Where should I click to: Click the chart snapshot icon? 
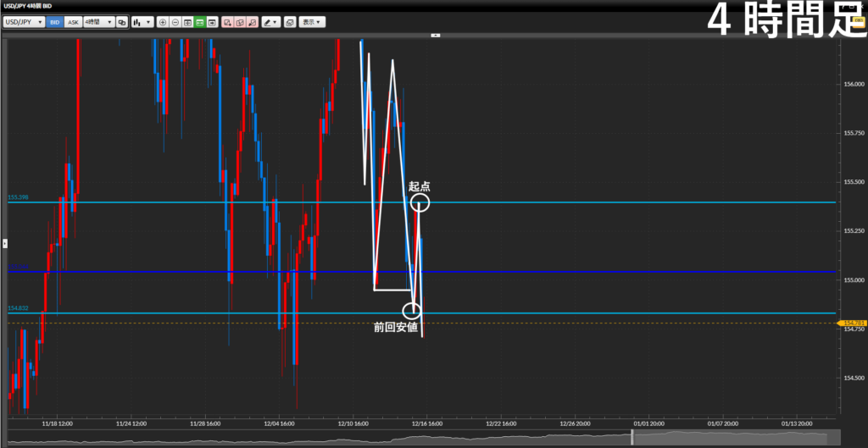click(290, 21)
